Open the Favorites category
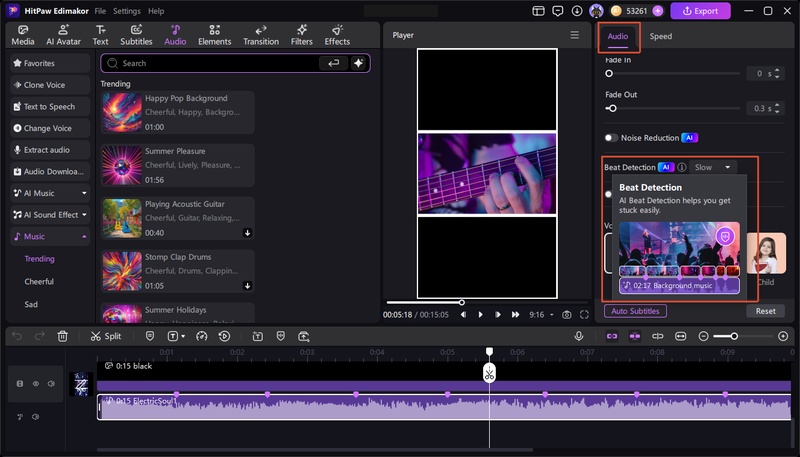Viewport: 800px width, 457px height. coord(50,63)
